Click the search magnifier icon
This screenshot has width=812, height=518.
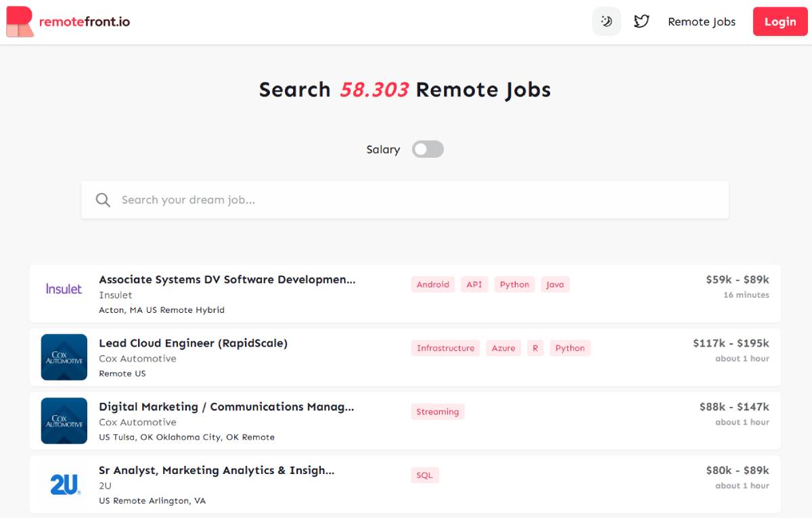click(x=103, y=200)
